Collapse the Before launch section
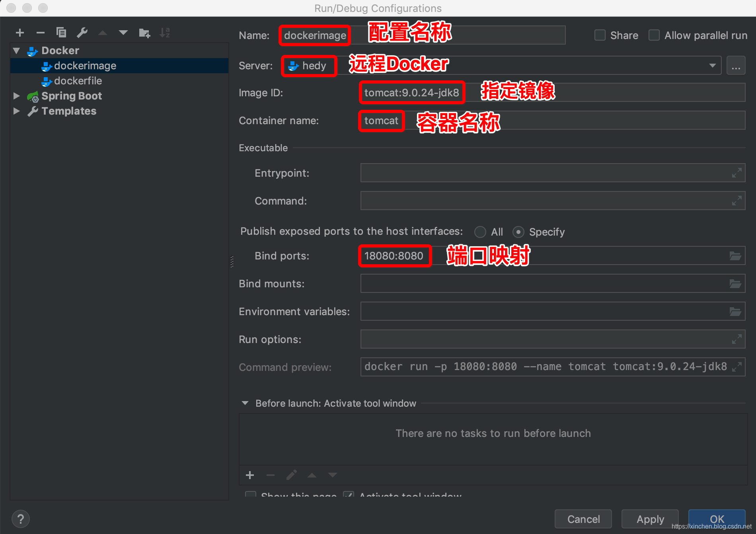 pos(245,403)
